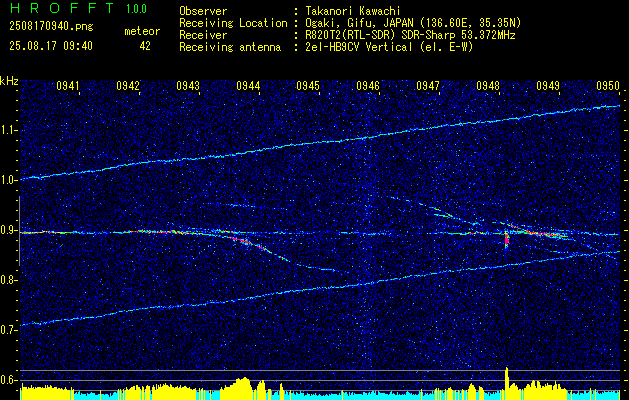Click the 0947 time marker
This screenshot has width=629, height=400.
428,86
